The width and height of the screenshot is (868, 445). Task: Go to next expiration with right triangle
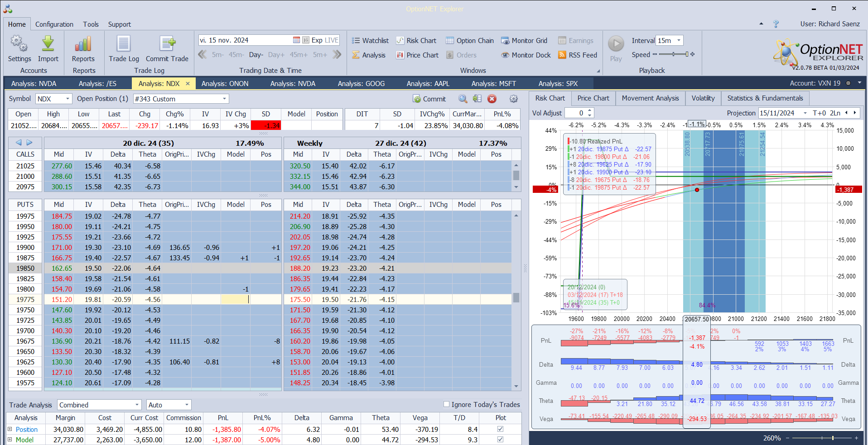click(x=29, y=143)
